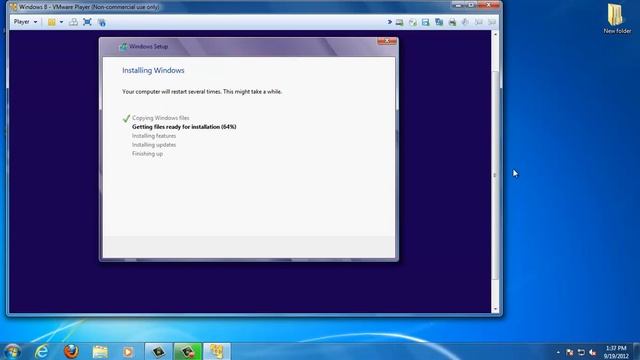
Task: Expand the device toolbar chevron arrow
Action: coord(389,22)
